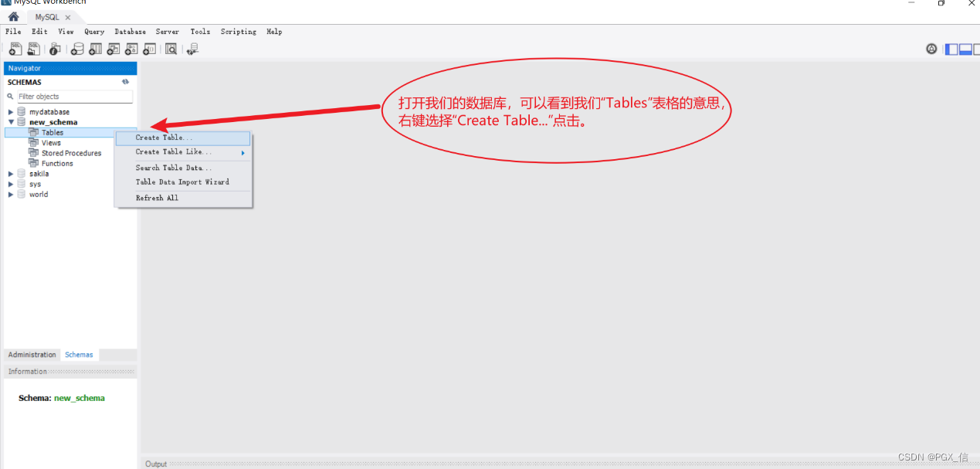Open the Server menu
The image size is (980, 469).
coord(168,32)
